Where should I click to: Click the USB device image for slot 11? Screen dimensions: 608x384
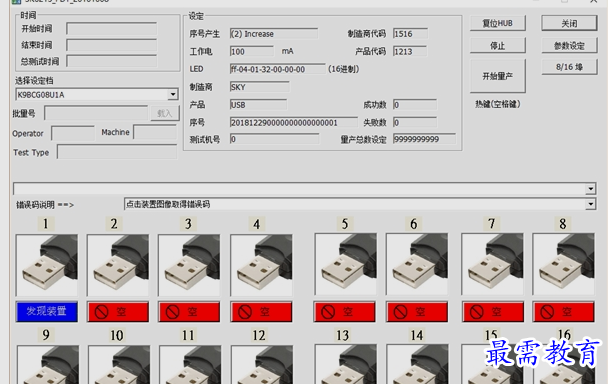[x=190, y=365]
